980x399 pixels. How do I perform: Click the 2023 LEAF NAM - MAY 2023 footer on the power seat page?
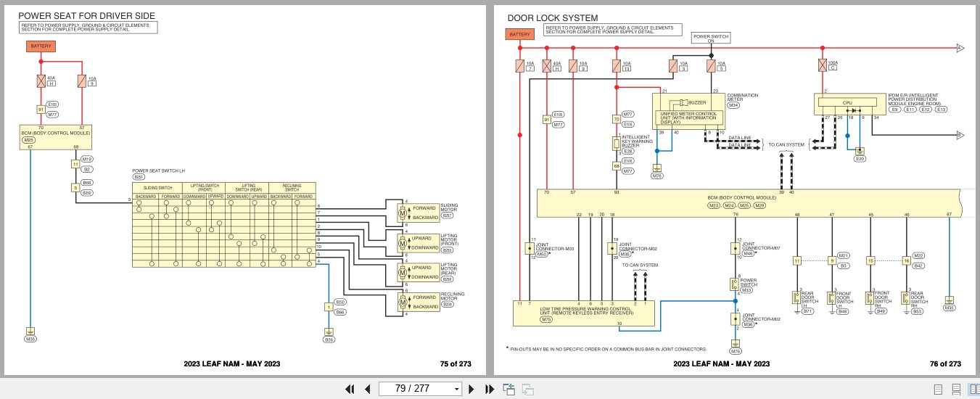tap(231, 364)
